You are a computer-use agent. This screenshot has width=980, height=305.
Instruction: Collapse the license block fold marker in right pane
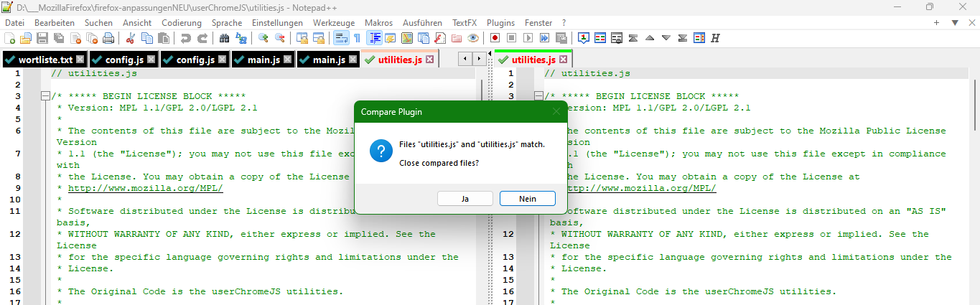(x=538, y=96)
